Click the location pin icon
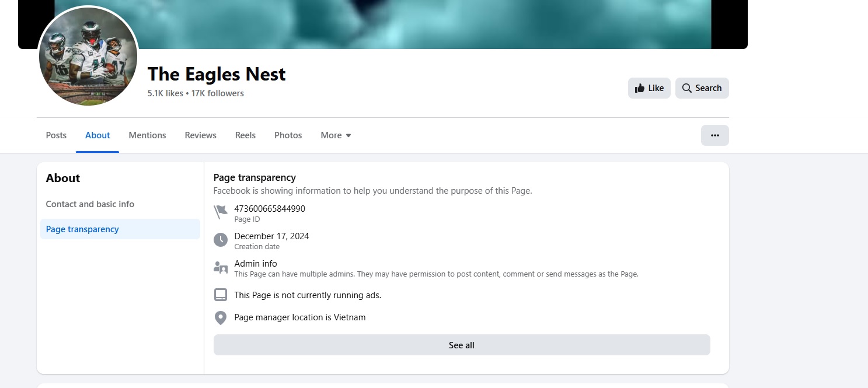868x388 pixels. click(220, 317)
